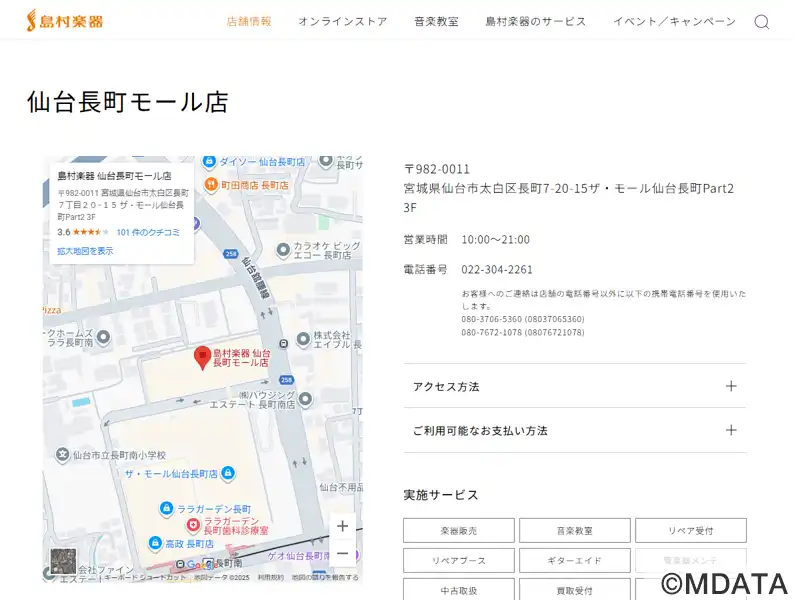Click the パークホームズ ララ長町南 marker
The height and width of the screenshot is (600, 800).
click(104, 337)
